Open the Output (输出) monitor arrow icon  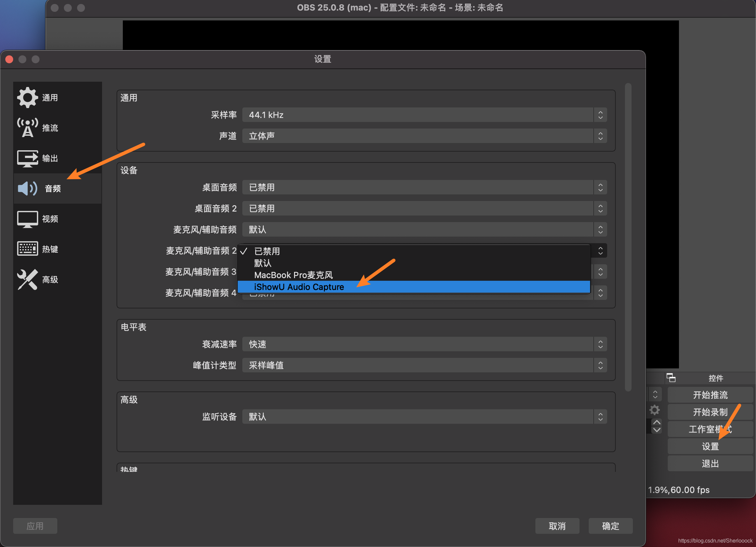pyautogui.click(x=27, y=158)
